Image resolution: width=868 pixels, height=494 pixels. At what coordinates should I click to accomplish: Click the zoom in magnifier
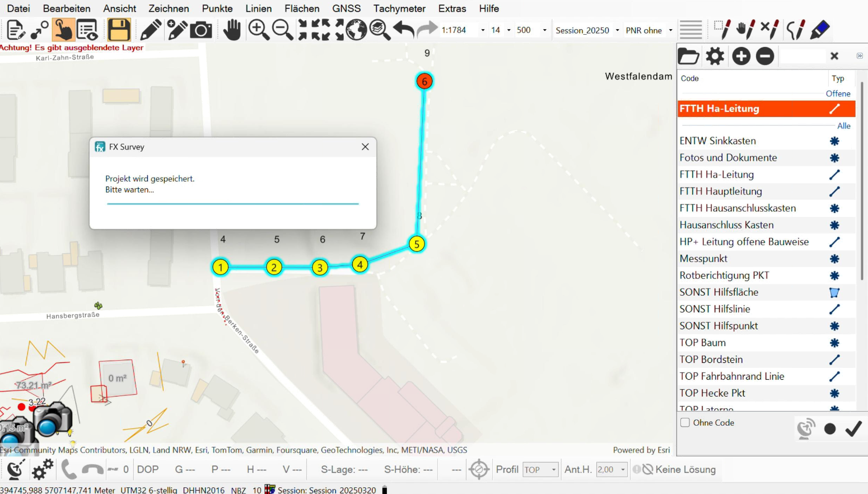tap(258, 30)
